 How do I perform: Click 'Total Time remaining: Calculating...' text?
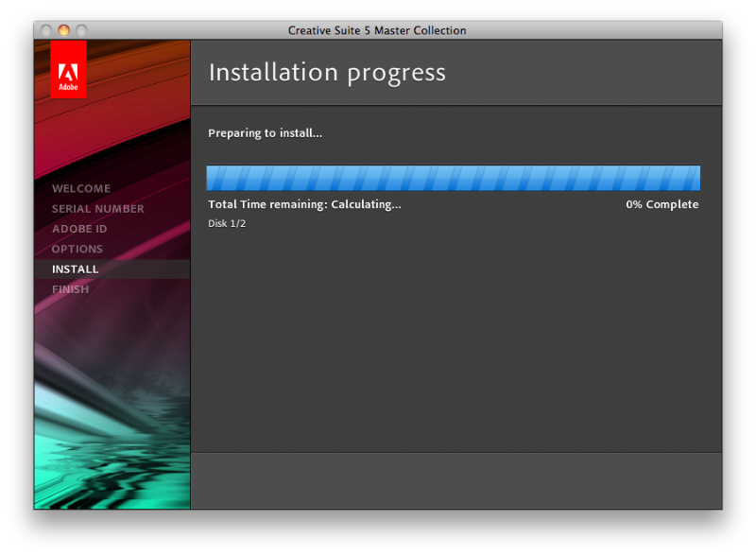tap(304, 204)
